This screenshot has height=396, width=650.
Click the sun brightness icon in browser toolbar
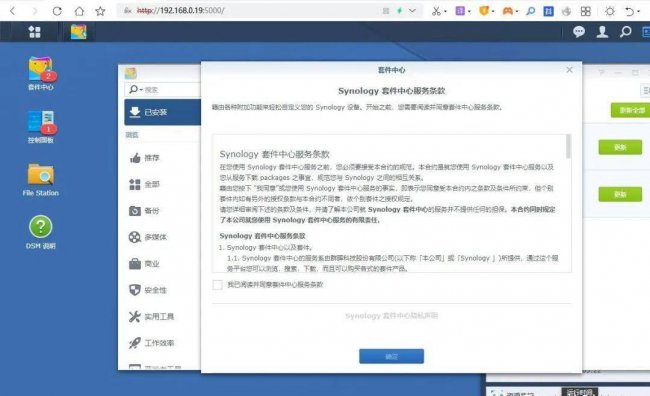tap(610, 11)
